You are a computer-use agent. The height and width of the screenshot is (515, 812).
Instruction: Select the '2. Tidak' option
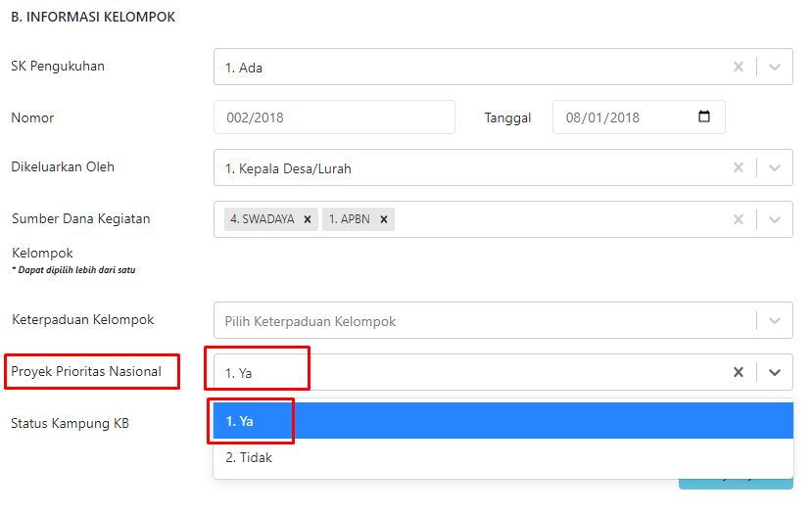[x=502, y=457]
